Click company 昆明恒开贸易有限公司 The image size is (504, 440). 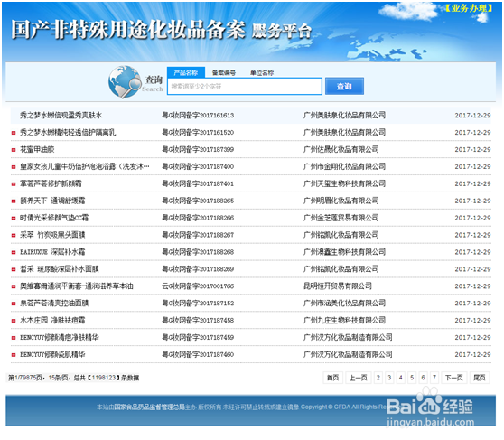[x=338, y=286]
